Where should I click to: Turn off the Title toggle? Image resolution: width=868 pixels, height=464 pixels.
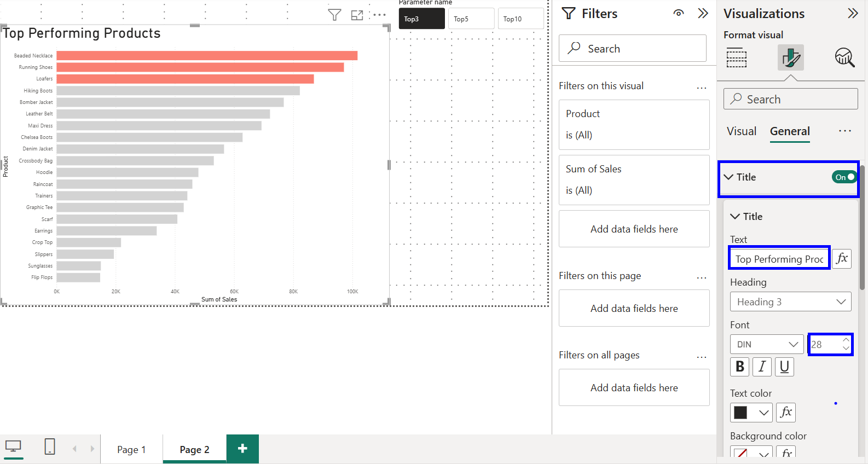click(x=844, y=177)
